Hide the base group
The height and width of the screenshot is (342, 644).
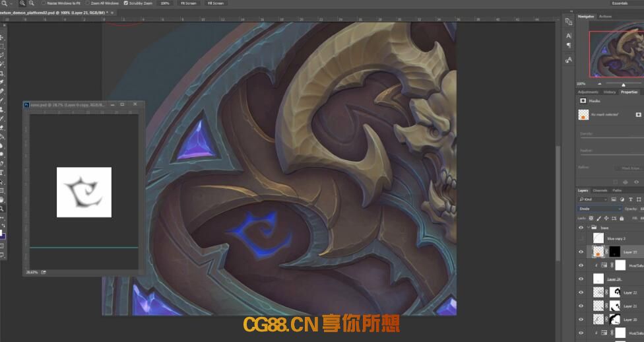(581, 228)
